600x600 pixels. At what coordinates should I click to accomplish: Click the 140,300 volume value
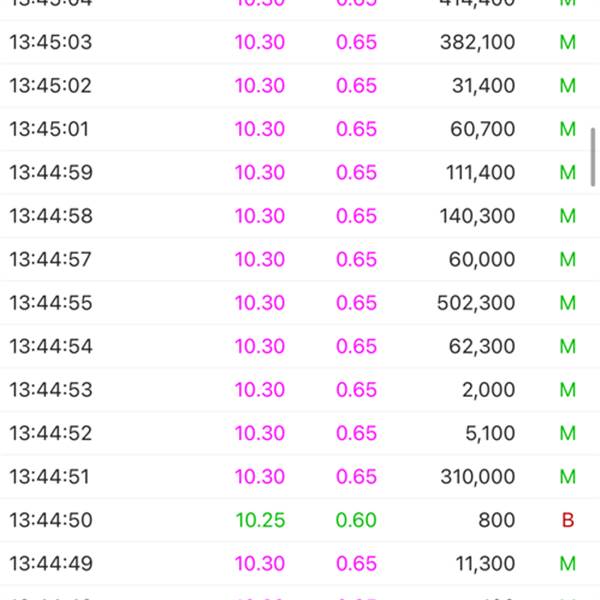[x=477, y=216]
